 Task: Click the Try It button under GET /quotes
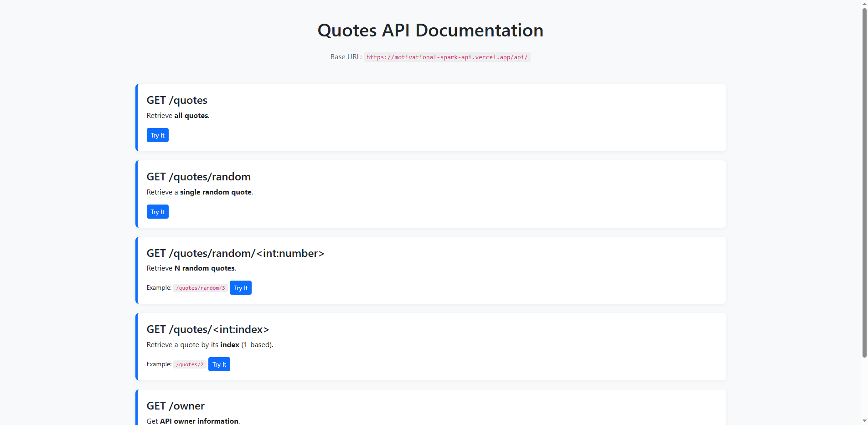(x=157, y=135)
